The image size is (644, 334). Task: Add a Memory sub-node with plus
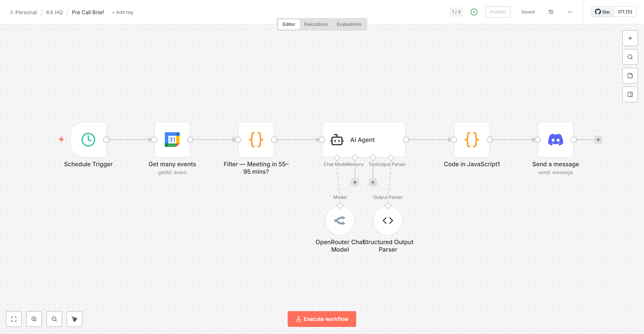355,182
